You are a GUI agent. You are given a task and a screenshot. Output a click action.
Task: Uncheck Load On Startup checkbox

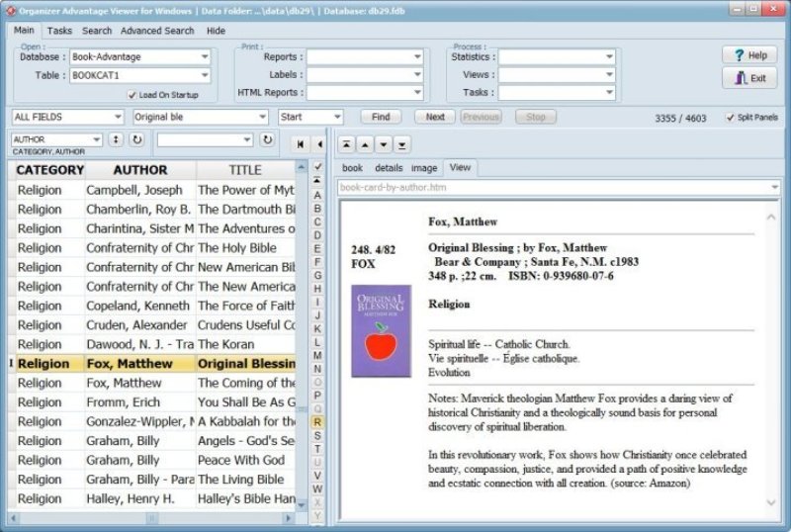click(132, 95)
